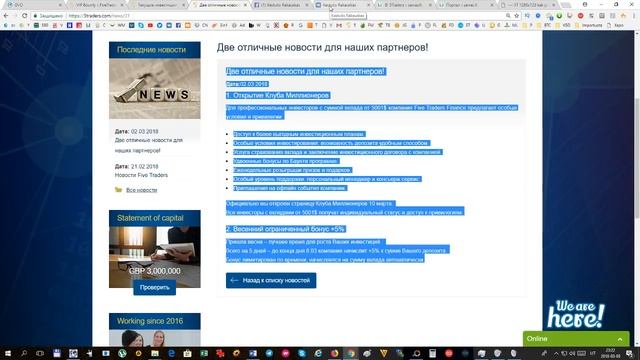640x360 pixels.
Task: Open Chrome zoom magnifier icon in address bar
Action: [x=508, y=16]
